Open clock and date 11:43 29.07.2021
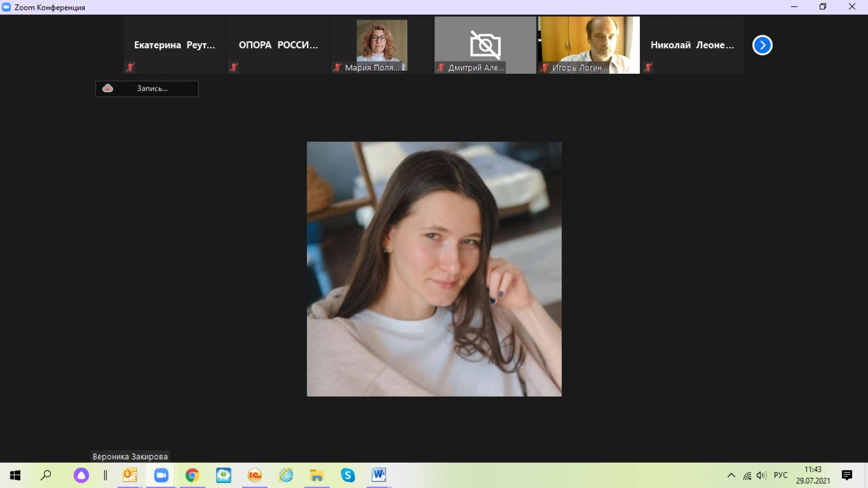868x488 pixels. pyautogui.click(x=813, y=475)
